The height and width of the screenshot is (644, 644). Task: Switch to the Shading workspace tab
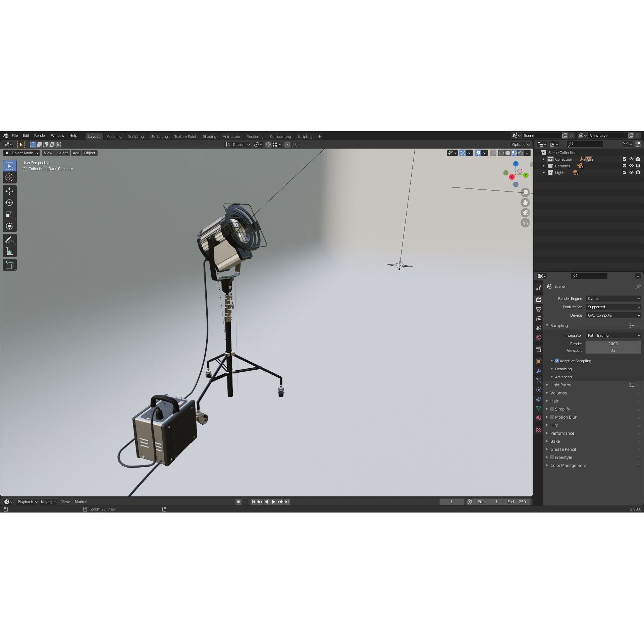[x=209, y=136]
